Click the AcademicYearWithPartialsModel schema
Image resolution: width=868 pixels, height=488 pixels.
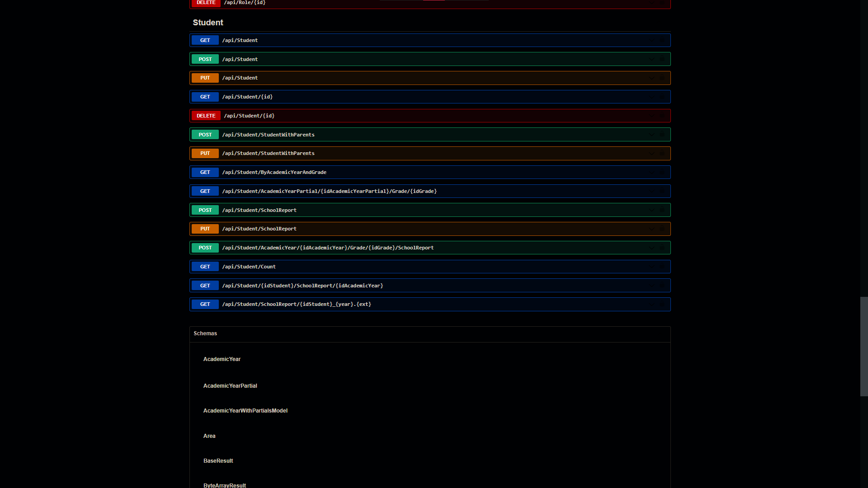point(245,410)
